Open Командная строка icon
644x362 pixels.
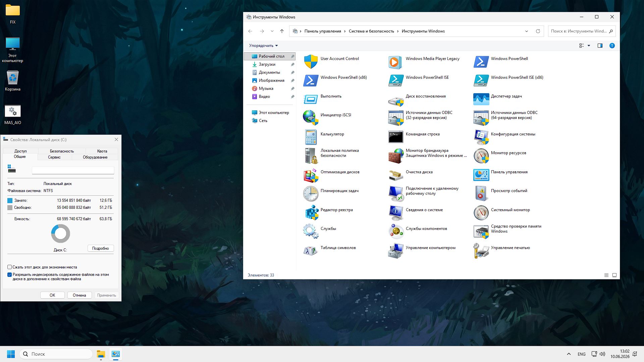[x=396, y=137]
